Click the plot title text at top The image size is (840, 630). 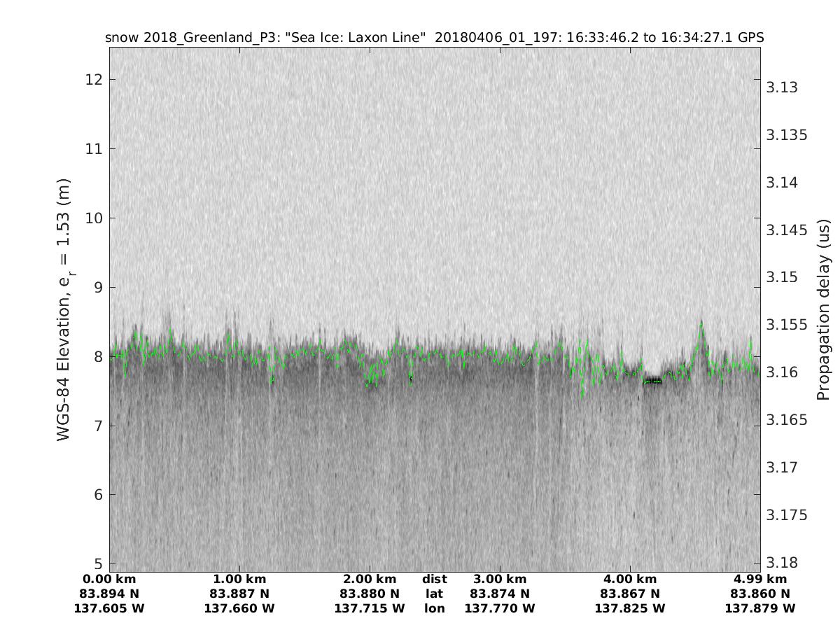click(x=434, y=38)
